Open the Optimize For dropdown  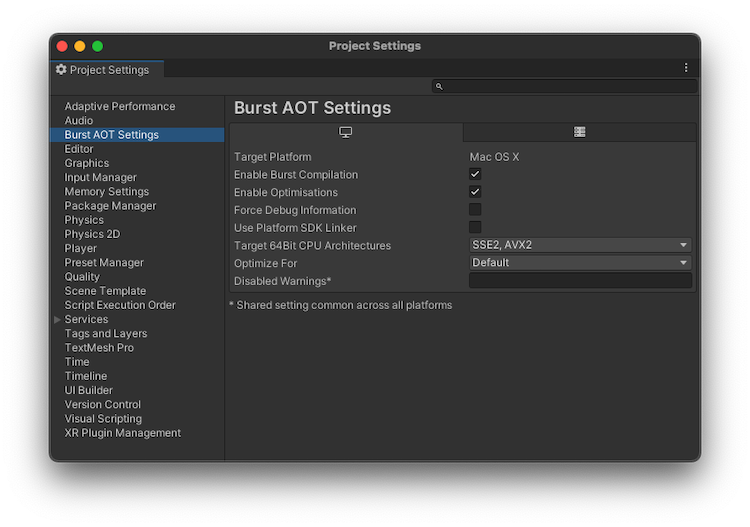pyautogui.click(x=580, y=263)
